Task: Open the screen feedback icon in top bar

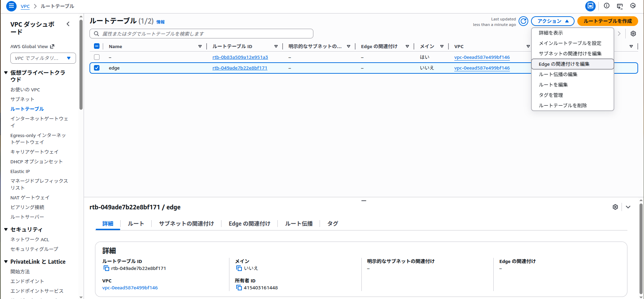Action: (x=620, y=6)
